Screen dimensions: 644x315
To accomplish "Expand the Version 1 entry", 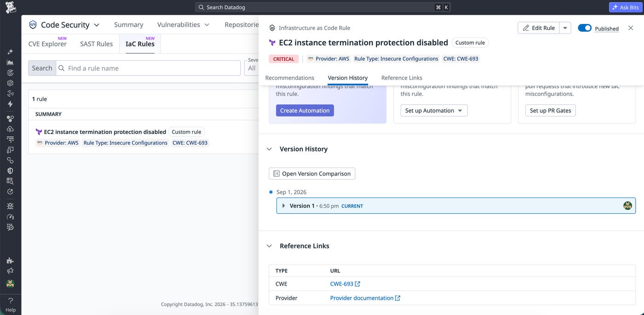I will (x=284, y=206).
